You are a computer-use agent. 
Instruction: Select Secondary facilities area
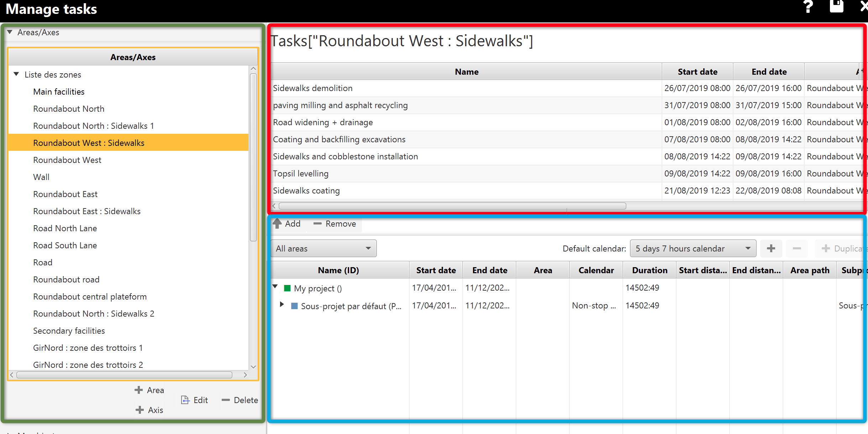point(69,331)
